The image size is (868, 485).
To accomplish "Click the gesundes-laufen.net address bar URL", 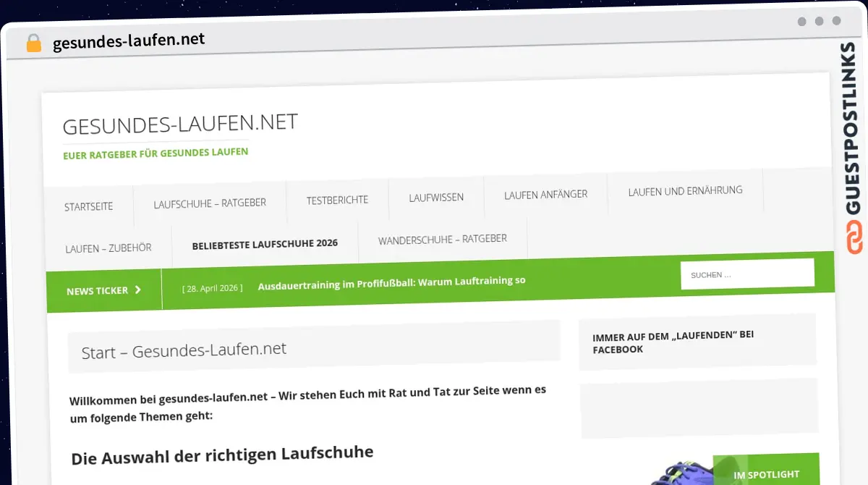I will pos(129,41).
